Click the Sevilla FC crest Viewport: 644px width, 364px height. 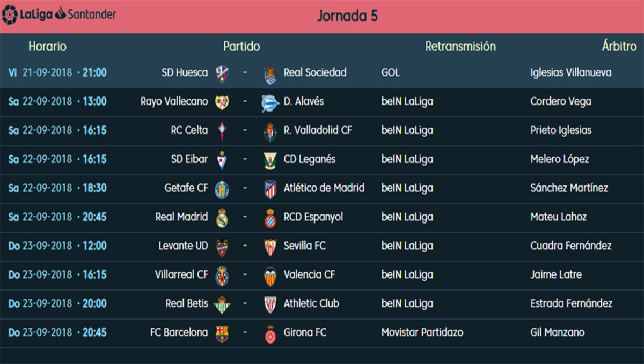point(270,247)
